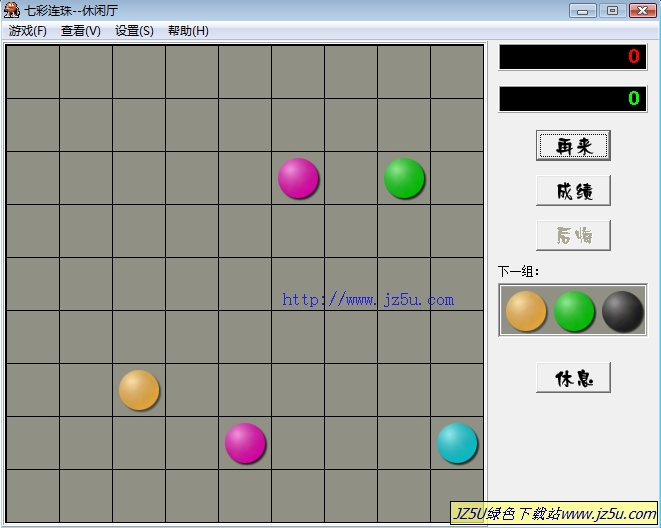Select the magenta ball in the cyan ball's row
The width and height of the screenshot is (661, 528).
245,443
